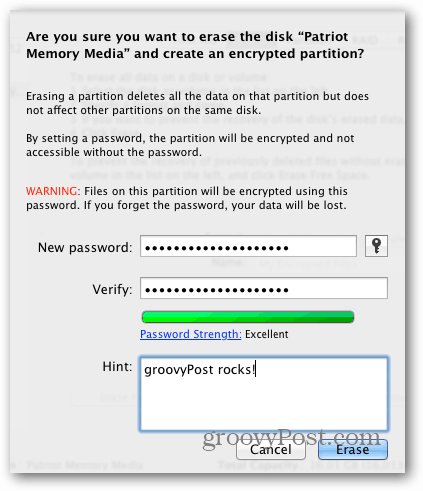Click the "Hint:" label

pyautogui.click(x=117, y=367)
